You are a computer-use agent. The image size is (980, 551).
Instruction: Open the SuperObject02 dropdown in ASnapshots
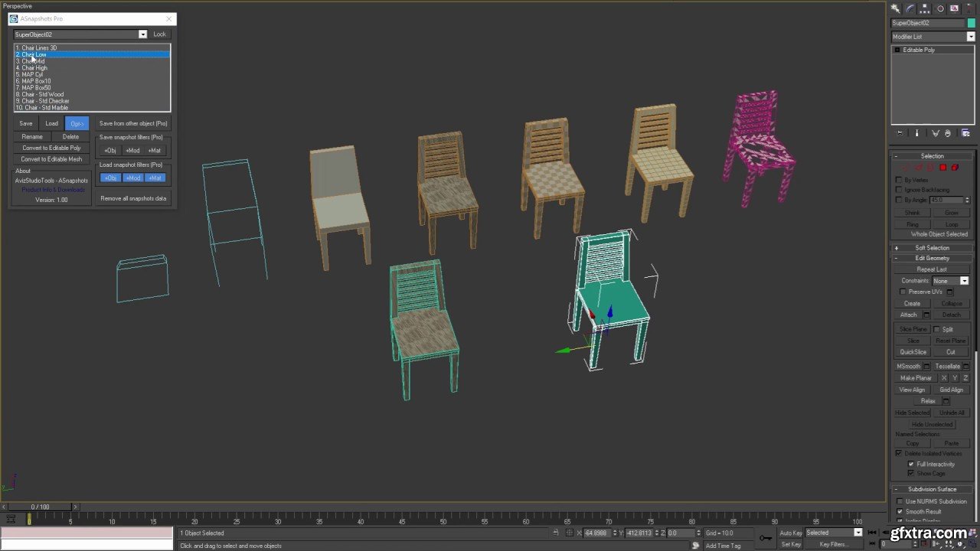pyautogui.click(x=142, y=34)
